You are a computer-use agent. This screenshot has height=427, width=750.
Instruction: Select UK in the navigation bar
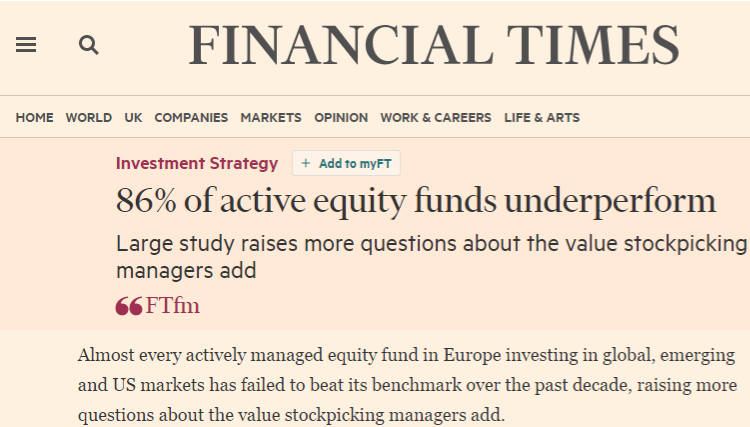tap(133, 118)
